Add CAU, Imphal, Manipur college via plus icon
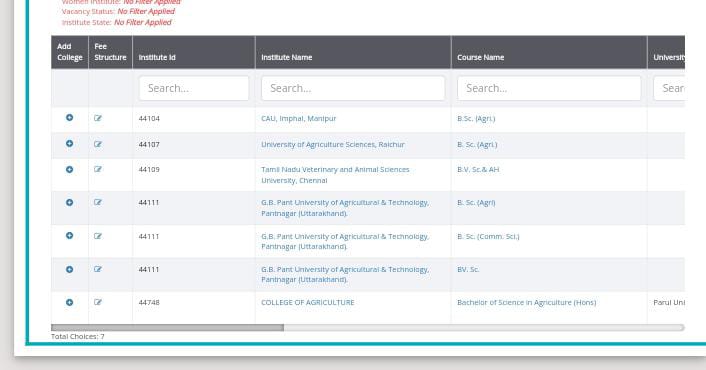 (69, 117)
